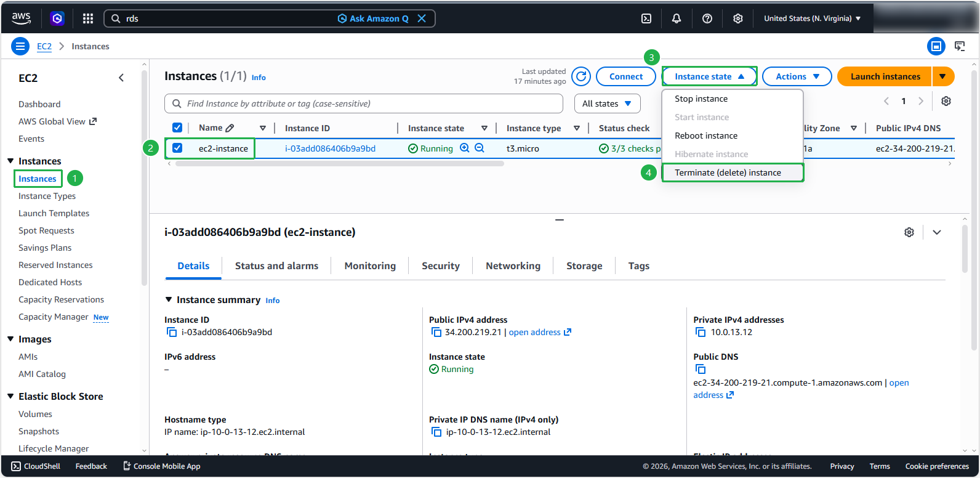This screenshot has height=478, width=980.
Task: Open the notifications bell
Action: point(677,18)
